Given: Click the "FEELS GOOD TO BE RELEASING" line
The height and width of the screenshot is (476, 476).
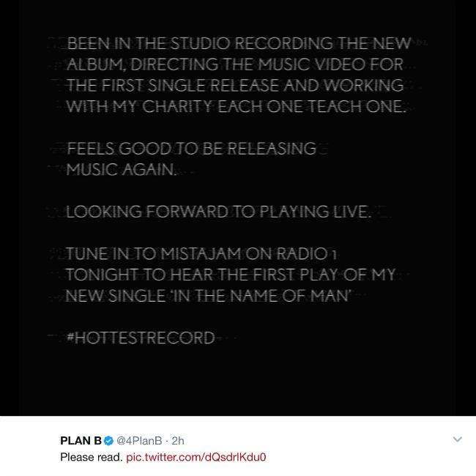Looking at the screenshot, I should click(x=191, y=149).
